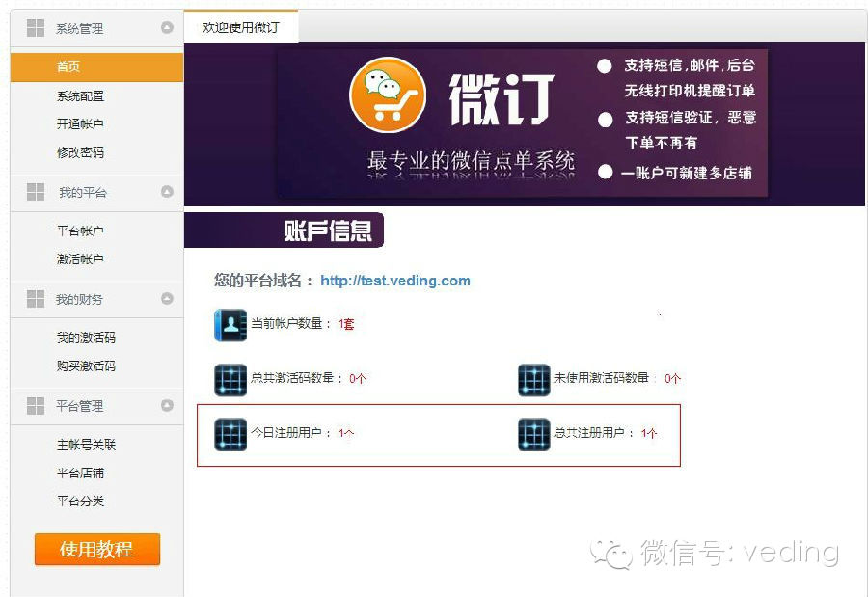This screenshot has width=868, height=597.
Task: Click the contact icon next to 当前帐户数量
Action: 231,325
